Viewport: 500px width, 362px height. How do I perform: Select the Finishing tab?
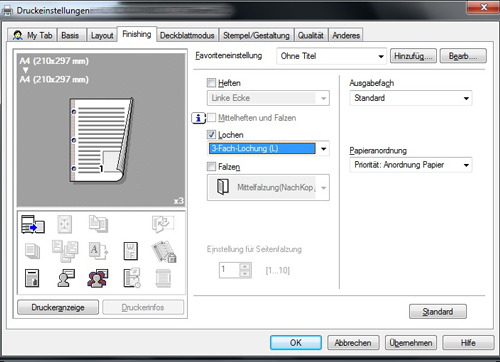137,34
